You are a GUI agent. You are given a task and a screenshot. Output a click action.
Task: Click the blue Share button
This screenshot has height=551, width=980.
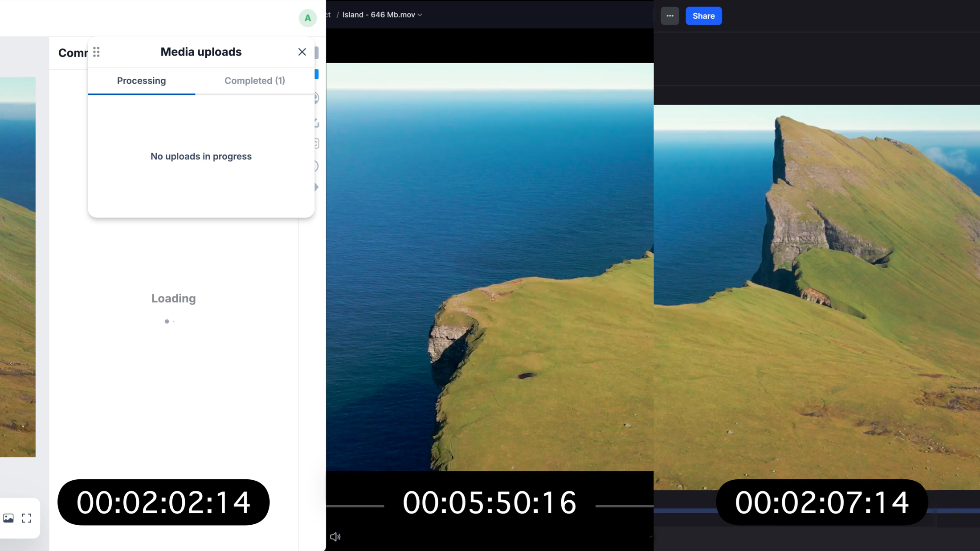(x=703, y=16)
